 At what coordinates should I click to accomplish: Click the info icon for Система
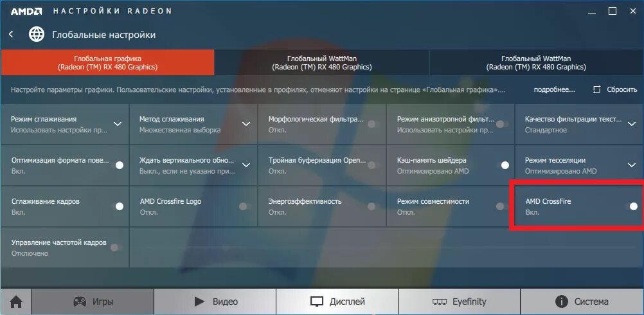tap(562, 302)
